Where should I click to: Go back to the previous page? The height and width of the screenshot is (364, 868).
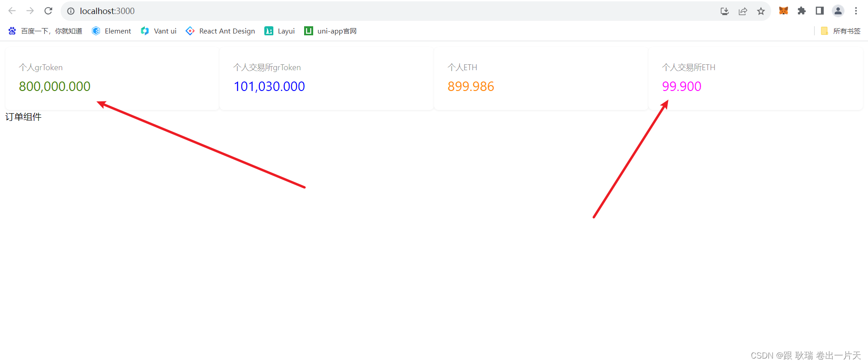(12, 11)
